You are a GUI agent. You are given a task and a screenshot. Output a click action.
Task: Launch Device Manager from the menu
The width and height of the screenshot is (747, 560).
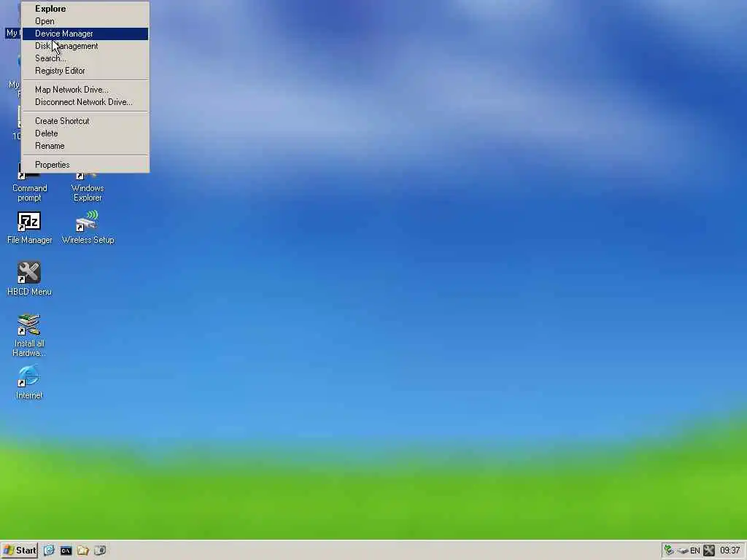tap(85, 34)
